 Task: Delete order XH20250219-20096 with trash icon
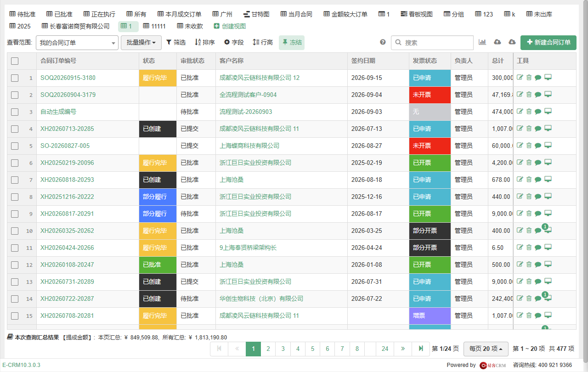tap(529, 163)
